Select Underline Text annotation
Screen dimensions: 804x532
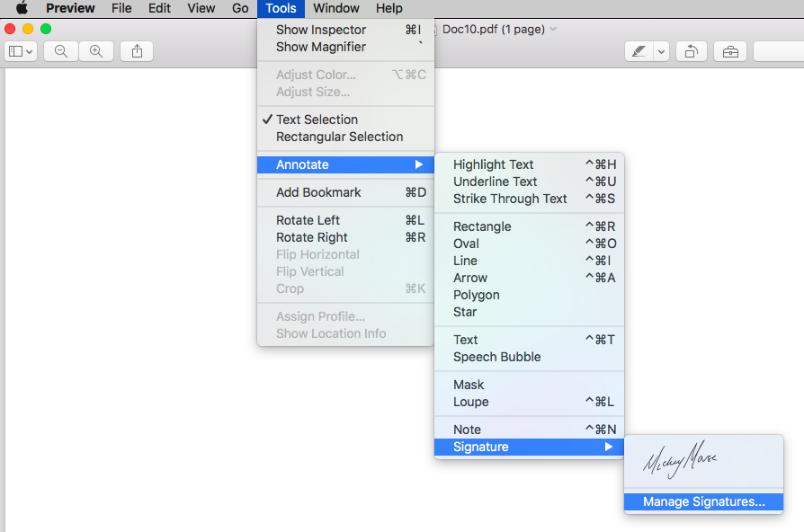[529, 182]
